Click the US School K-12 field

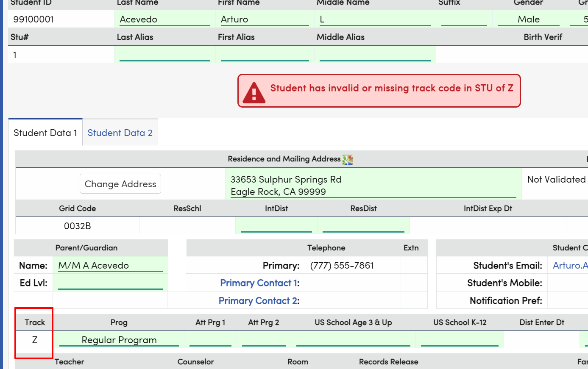pos(460,340)
